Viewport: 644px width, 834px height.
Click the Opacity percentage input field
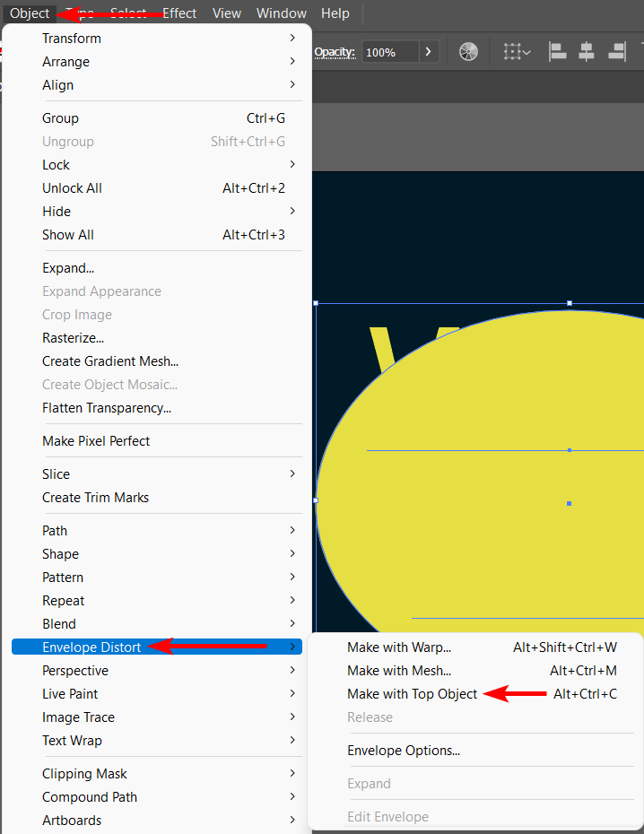[x=389, y=52]
